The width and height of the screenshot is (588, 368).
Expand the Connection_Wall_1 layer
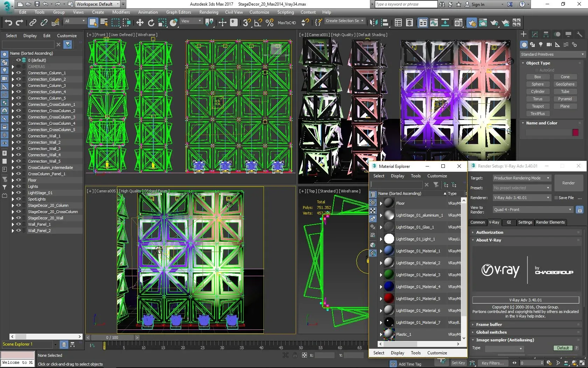[13, 136]
